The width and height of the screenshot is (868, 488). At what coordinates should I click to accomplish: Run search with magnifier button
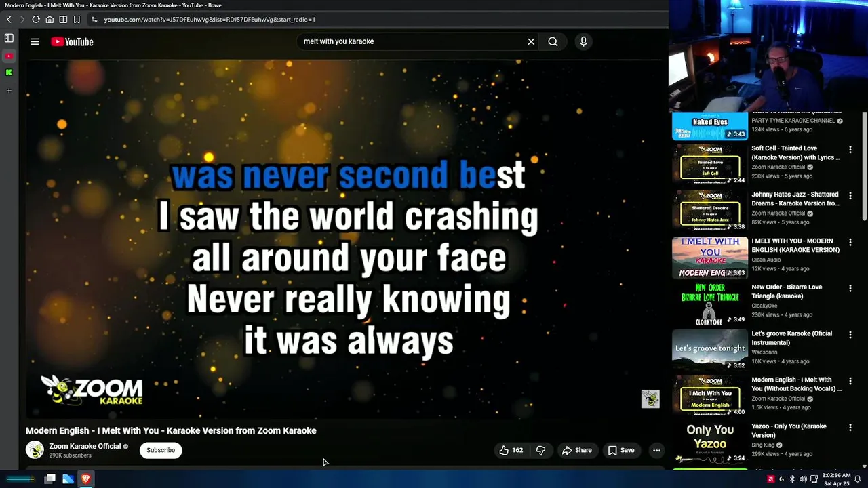coord(553,41)
